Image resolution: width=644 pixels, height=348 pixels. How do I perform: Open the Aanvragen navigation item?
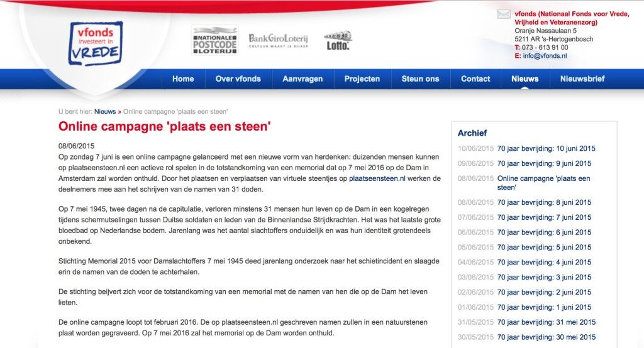[303, 79]
